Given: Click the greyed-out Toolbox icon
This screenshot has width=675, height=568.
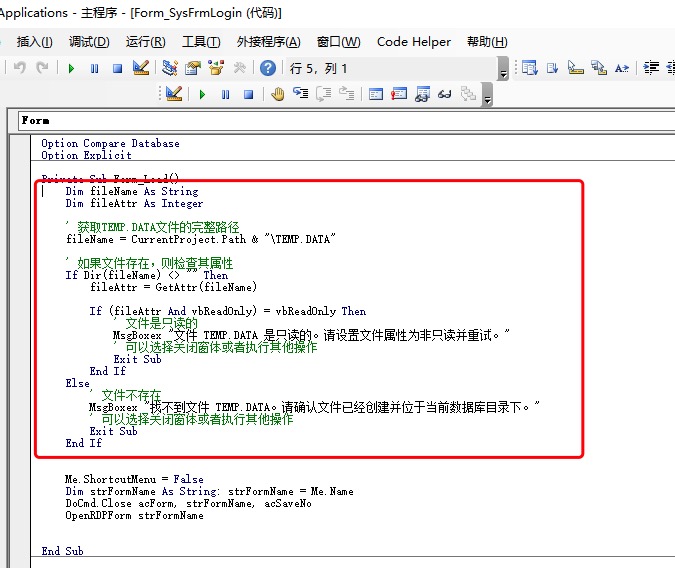Looking at the screenshot, I should pyautogui.click(x=239, y=68).
